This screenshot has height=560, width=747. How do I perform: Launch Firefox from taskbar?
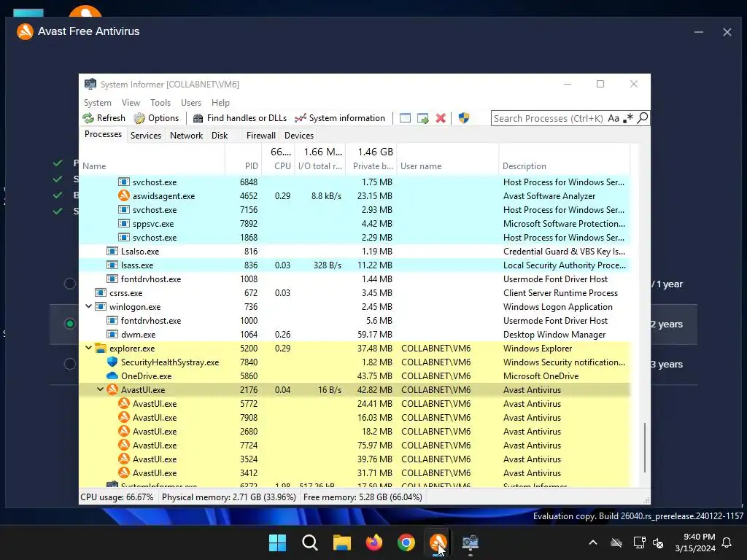click(x=374, y=542)
